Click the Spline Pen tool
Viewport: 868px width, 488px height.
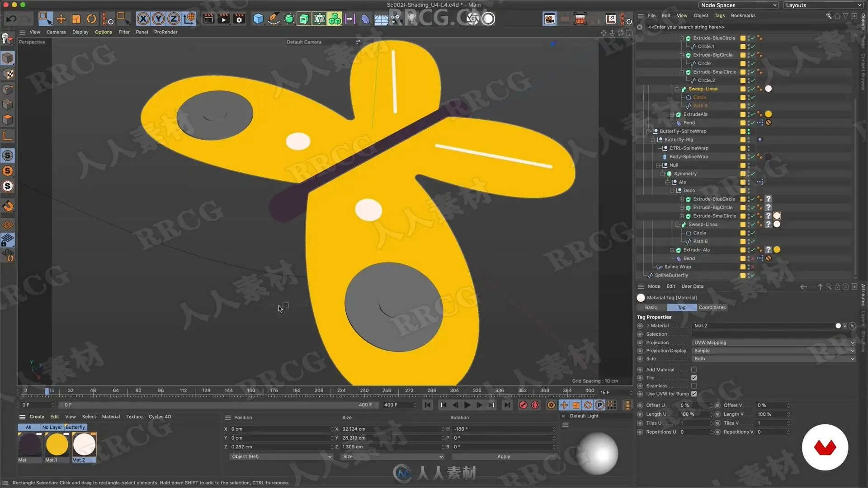[x=274, y=19]
